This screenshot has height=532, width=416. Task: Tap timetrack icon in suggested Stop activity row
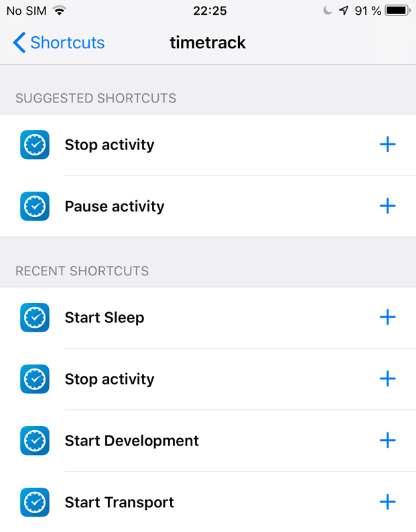pos(35,145)
